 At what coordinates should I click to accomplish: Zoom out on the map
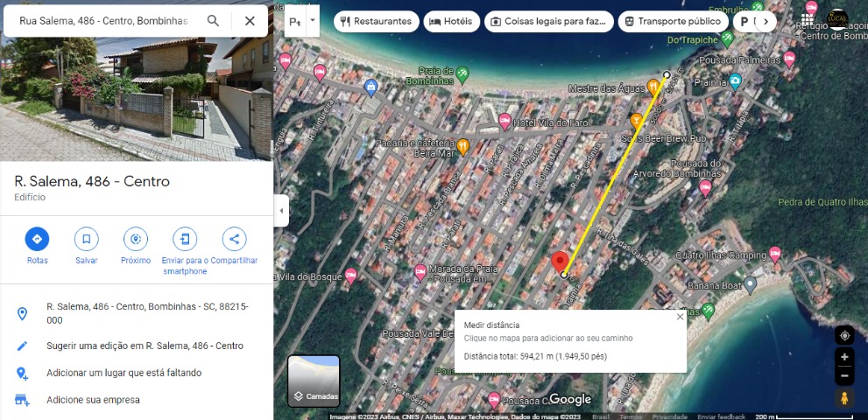pyautogui.click(x=844, y=376)
